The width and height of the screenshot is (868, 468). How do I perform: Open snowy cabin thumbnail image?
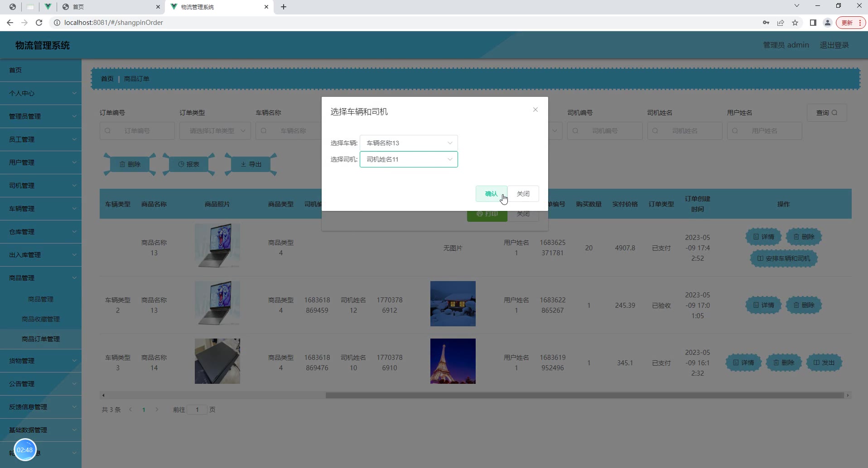(x=453, y=304)
